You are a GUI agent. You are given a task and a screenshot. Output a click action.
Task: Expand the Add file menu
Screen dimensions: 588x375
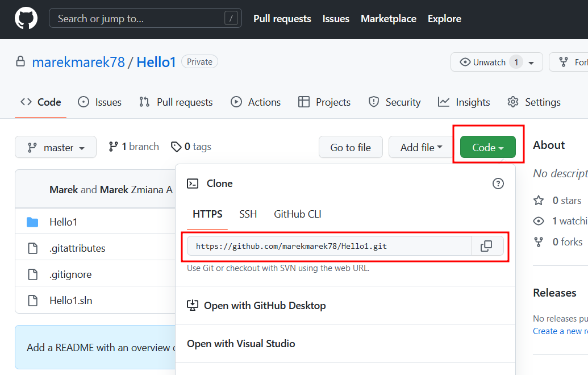coord(421,147)
